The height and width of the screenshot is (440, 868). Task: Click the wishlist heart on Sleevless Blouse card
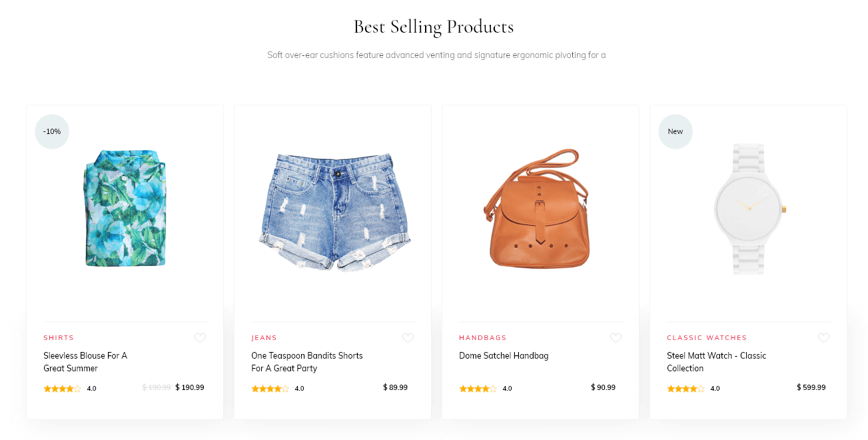[x=200, y=338]
